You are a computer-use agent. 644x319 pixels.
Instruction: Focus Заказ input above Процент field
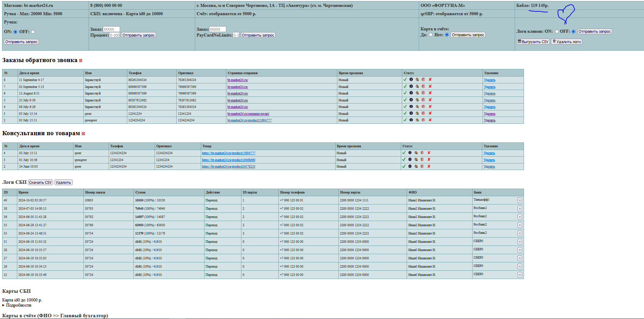tap(111, 29)
